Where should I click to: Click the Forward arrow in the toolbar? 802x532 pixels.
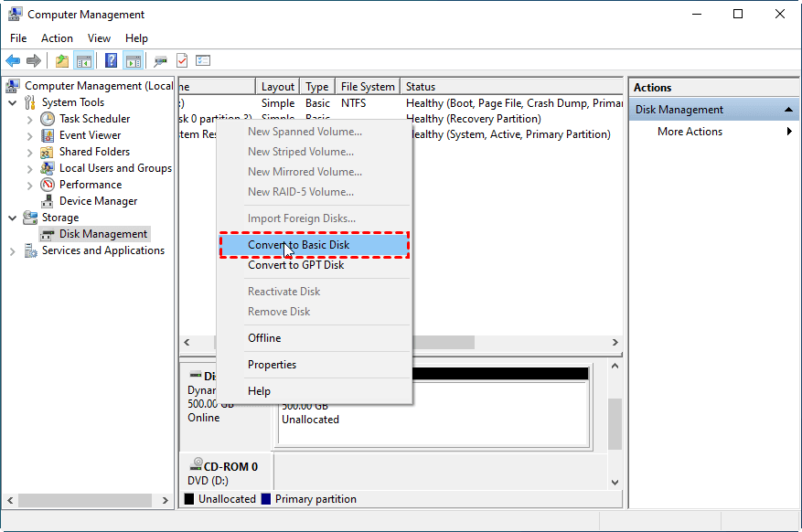pos(34,61)
